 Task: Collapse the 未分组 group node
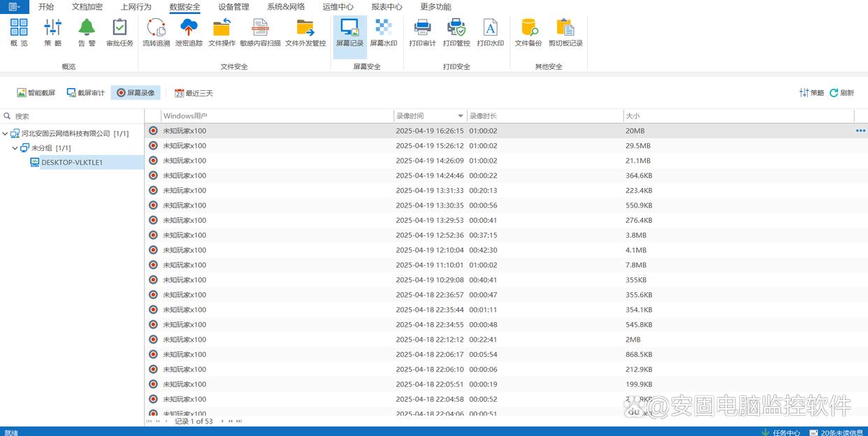15,148
